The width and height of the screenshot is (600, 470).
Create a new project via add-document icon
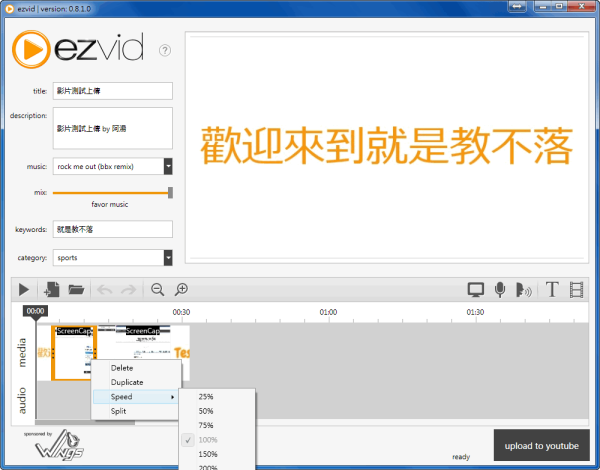(52, 289)
